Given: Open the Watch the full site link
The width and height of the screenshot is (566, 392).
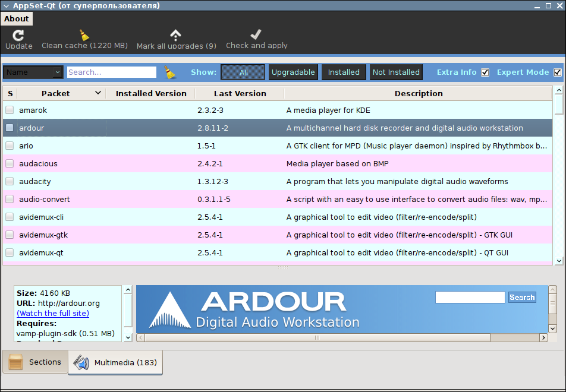Looking at the screenshot, I should pyautogui.click(x=53, y=313).
